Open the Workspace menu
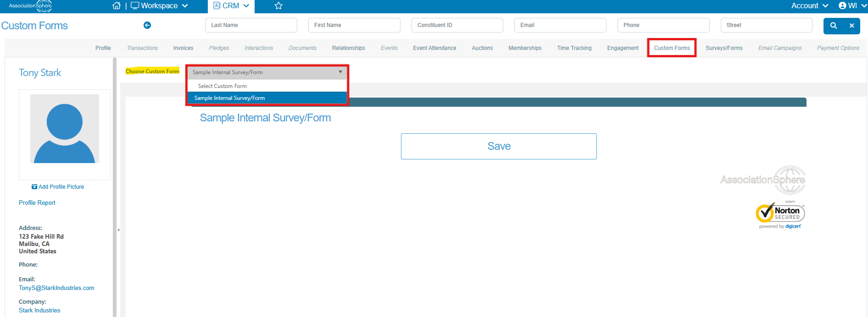 pos(160,5)
